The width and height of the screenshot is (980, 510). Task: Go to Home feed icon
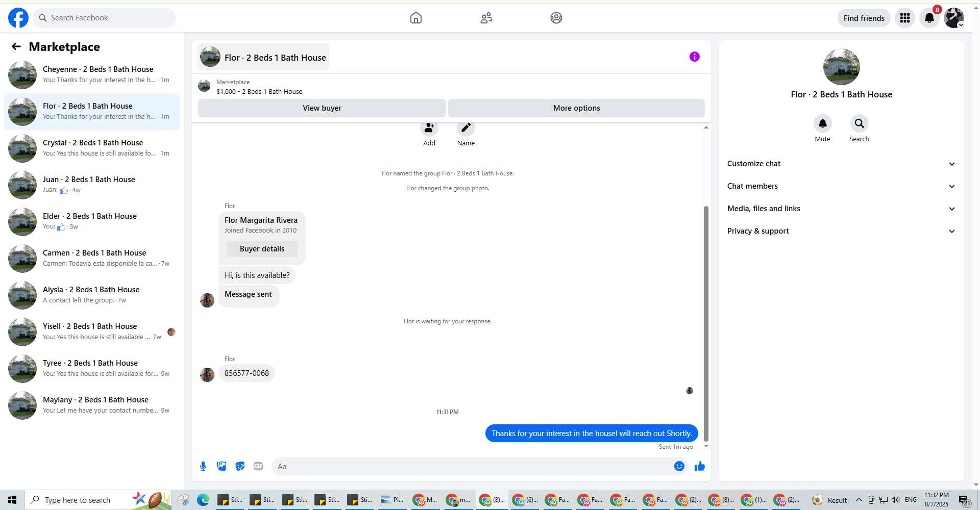[x=416, y=18]
